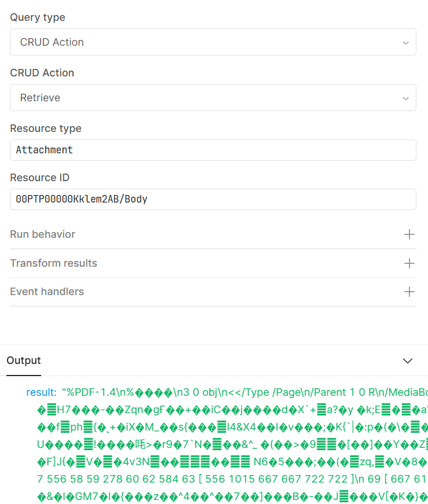Expand the Run behavior section title
428x504 pixels.
pyautogui.click(x=42, y=234)
